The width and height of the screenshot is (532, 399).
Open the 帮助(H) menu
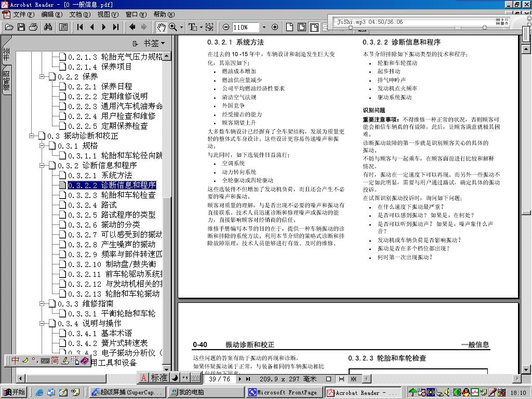[x=164, y=14]
